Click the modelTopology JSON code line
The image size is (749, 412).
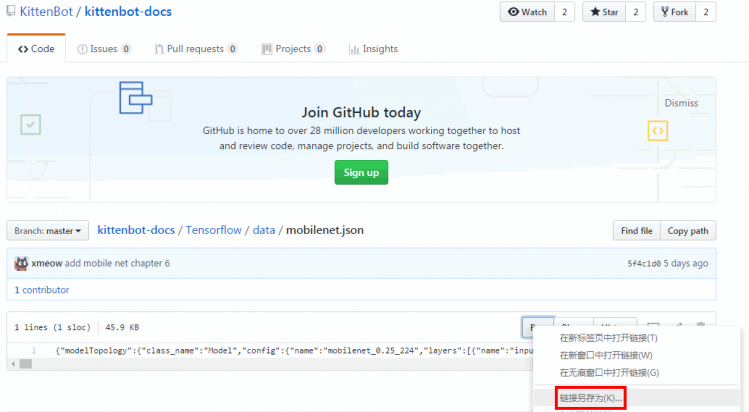(294, 350)
